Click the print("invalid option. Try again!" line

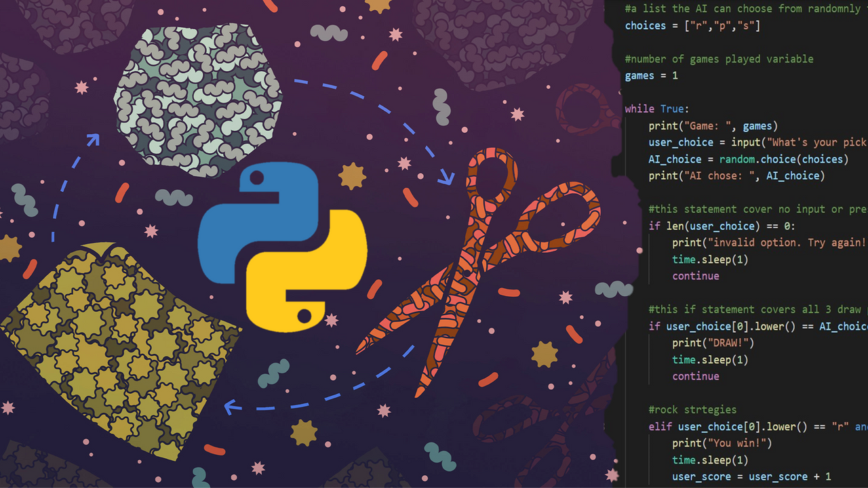tap(770, 242)
